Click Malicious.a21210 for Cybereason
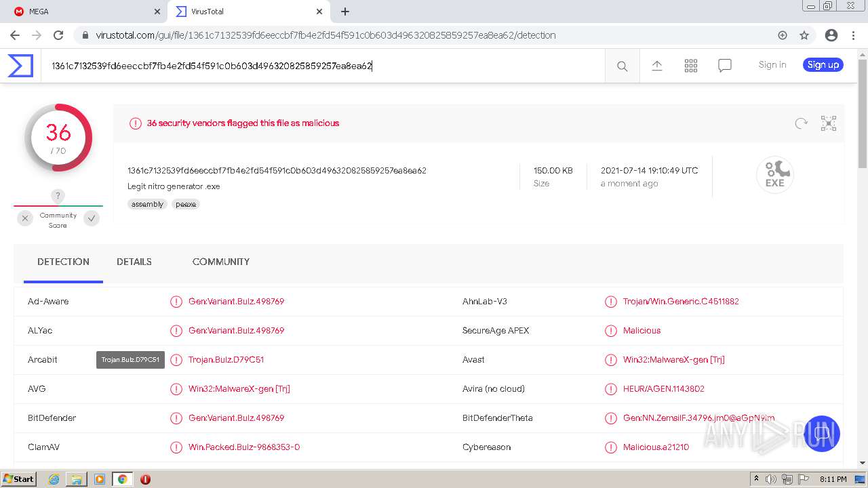The height and width of the screenshot is (488, 868). (x=656, y=447)
